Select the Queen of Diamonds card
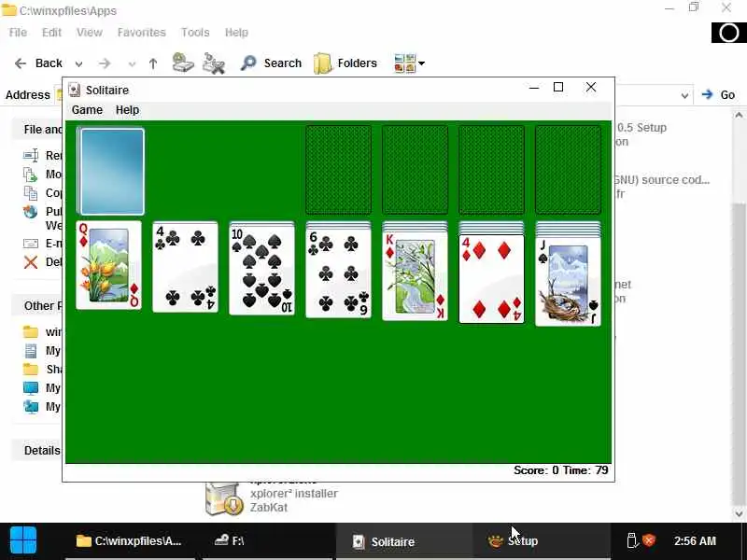Viewport: 747px width, 560px height. [x=108, y=265]
